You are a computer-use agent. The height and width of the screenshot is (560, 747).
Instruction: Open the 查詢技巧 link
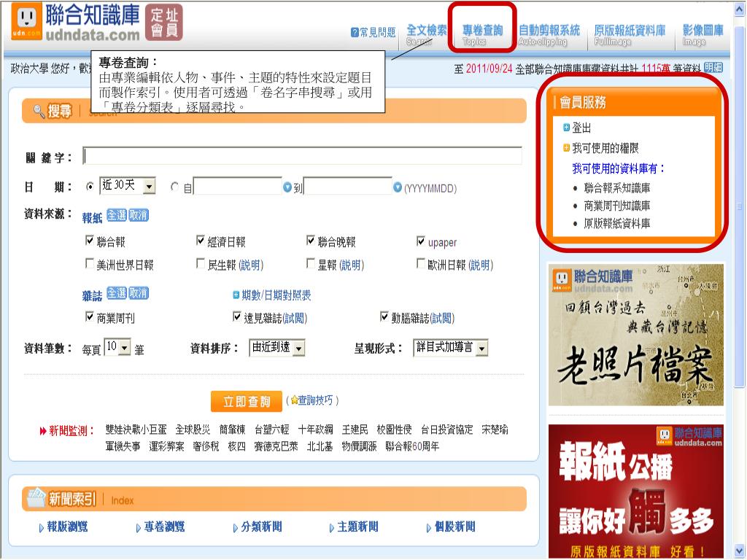(x=315, y=400)
